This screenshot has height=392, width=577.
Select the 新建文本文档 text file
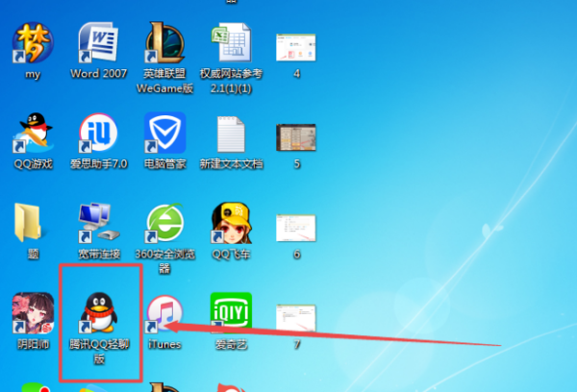tap(231, 134)
